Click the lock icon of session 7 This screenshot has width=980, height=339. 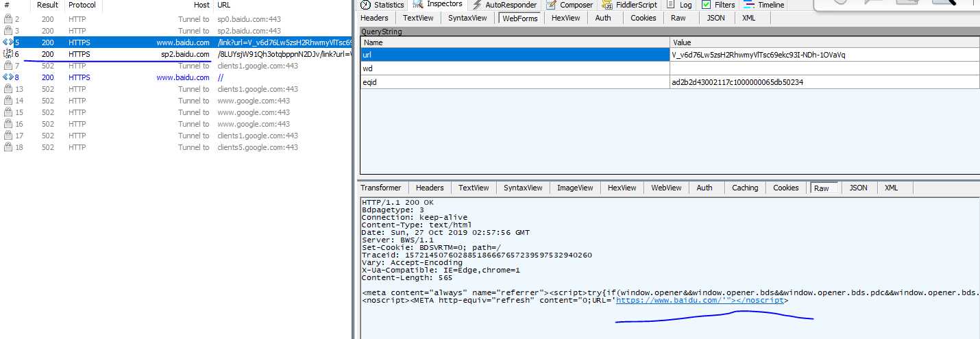[x=8, y=66]
